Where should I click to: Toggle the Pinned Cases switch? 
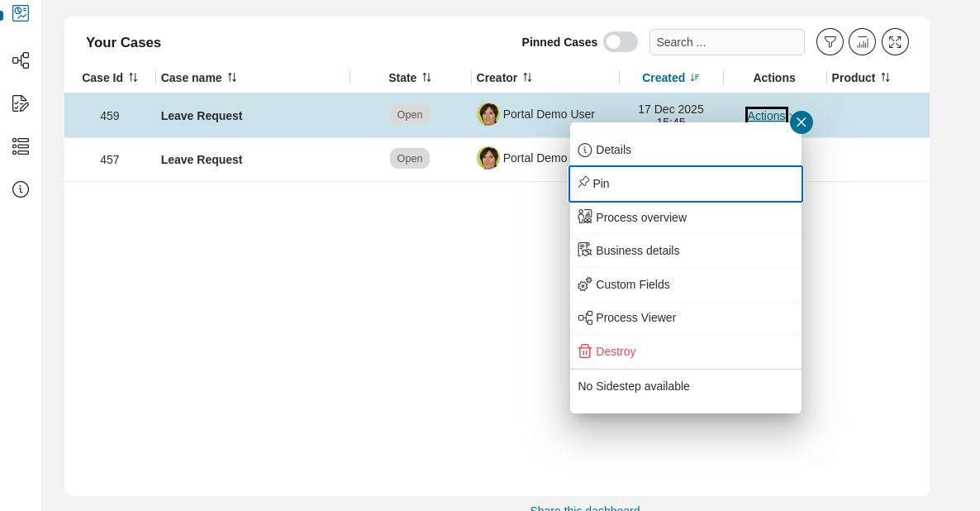click(621, 41)
